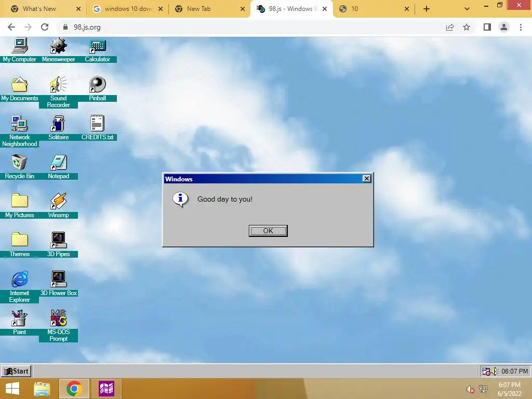The height and width of the screenshot is (399, 532).
Task: Click the Chrome taskbar icon
Action: 74,389
